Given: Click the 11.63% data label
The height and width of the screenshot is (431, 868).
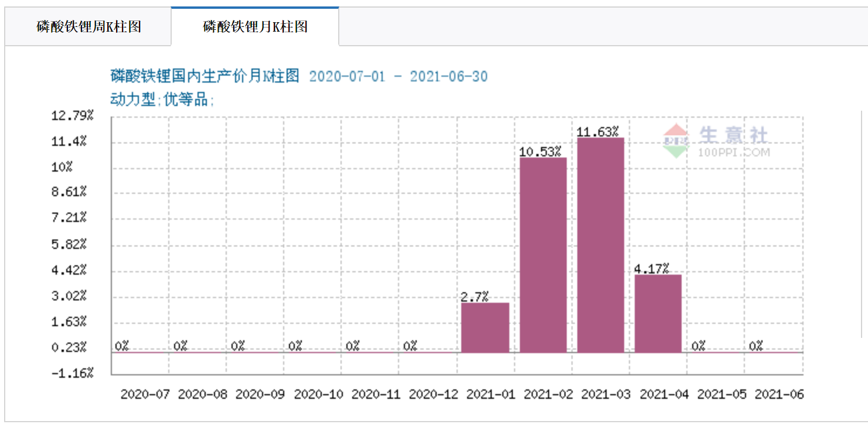Looking at the screenshot, I should point(598,132).
